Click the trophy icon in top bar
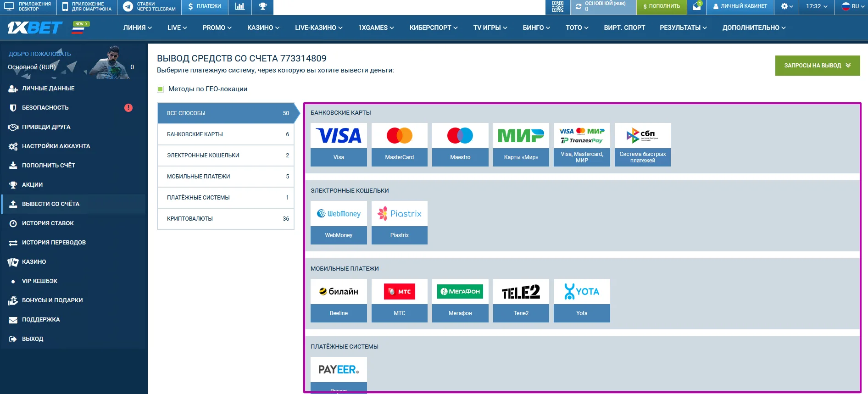 click(262, 6)
